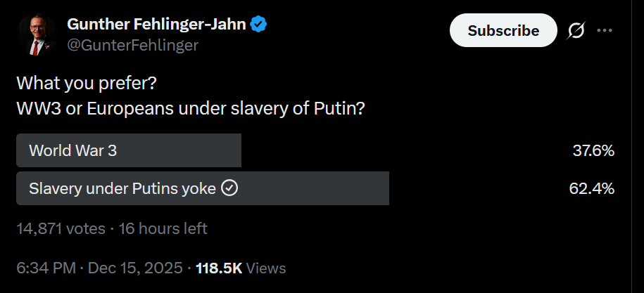Open the 6:34 PM Dec 15, 2025 timestamp
The image size is (644, 293).
pyautogui.click(x=99, y=268)
